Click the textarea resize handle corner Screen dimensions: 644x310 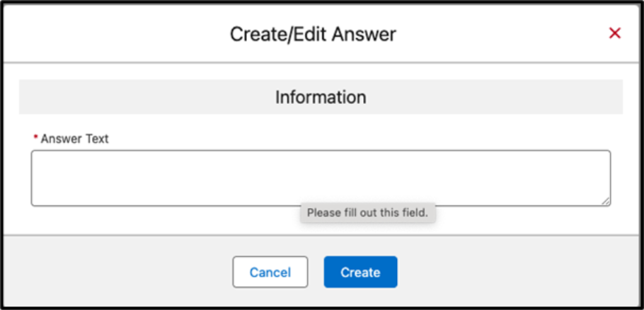coord(606,202)
